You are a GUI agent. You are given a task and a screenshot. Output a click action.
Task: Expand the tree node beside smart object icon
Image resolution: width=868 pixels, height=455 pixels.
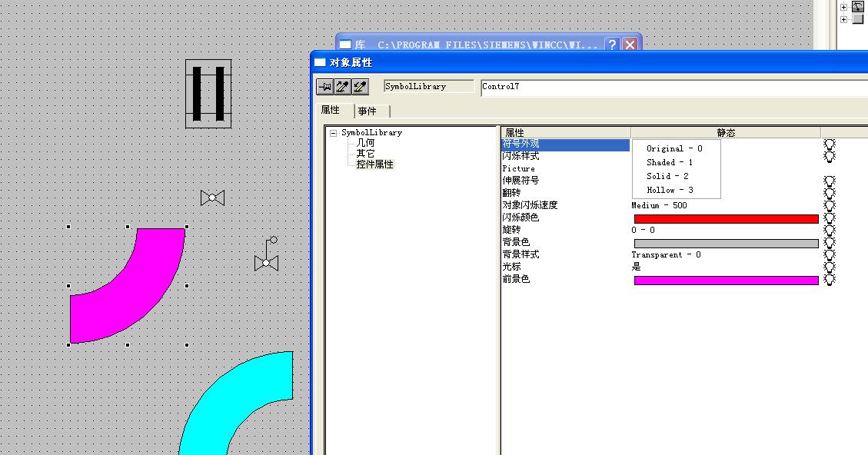843,7
